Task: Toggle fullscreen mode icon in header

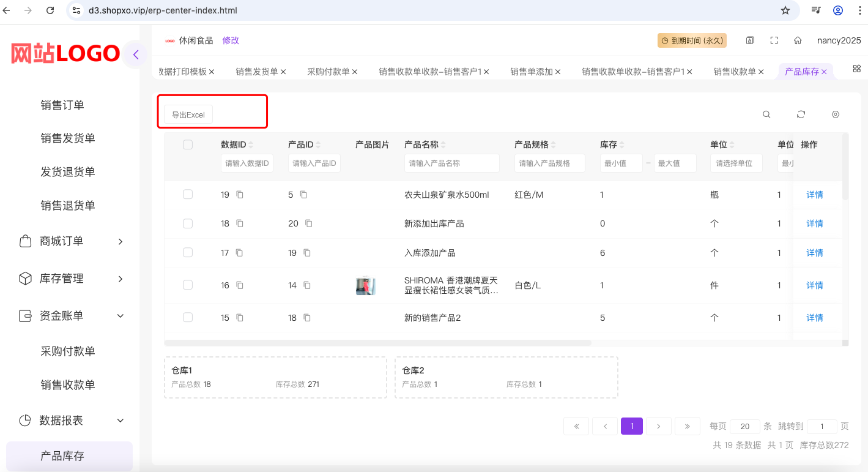Action: click(774, 40)
